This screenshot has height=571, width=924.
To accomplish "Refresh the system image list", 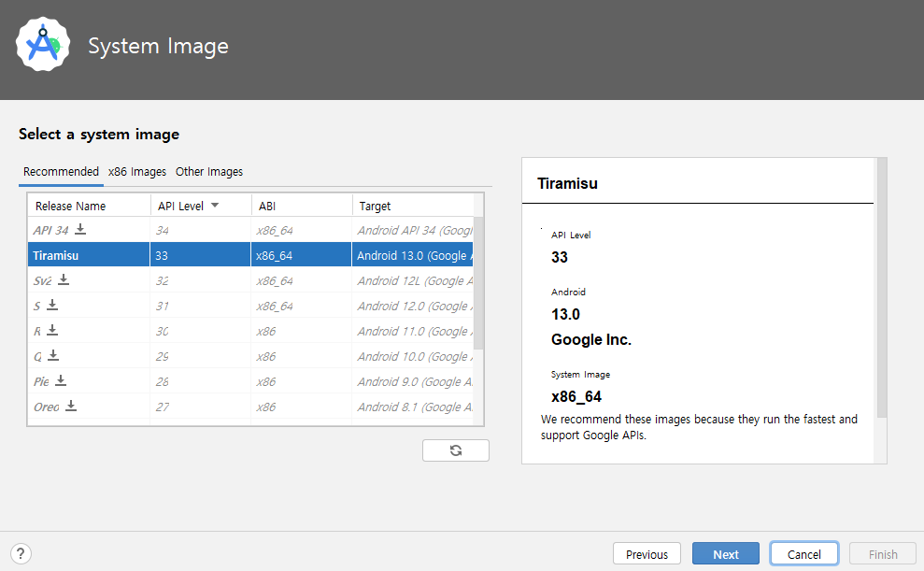I will tap(456, 450).
